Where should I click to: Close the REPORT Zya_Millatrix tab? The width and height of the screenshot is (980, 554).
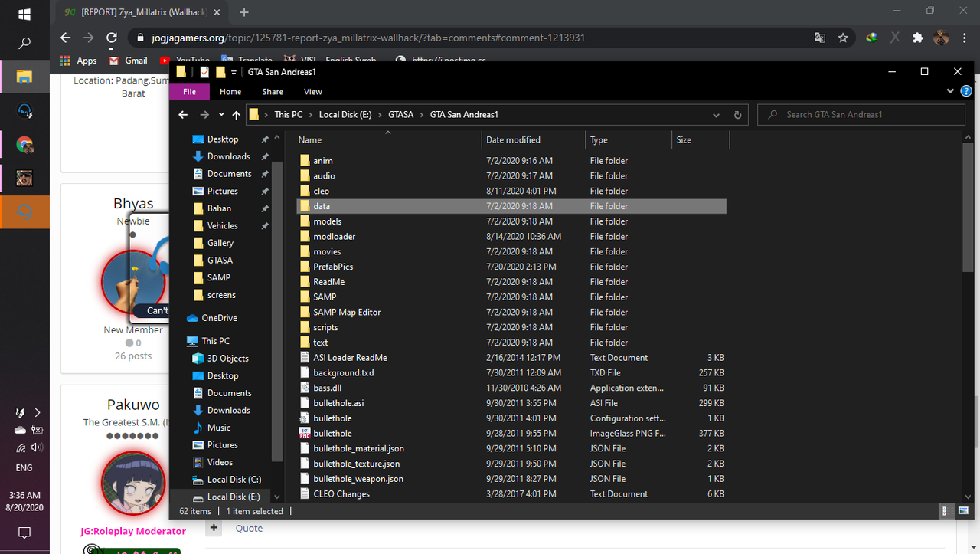(216, 12)
